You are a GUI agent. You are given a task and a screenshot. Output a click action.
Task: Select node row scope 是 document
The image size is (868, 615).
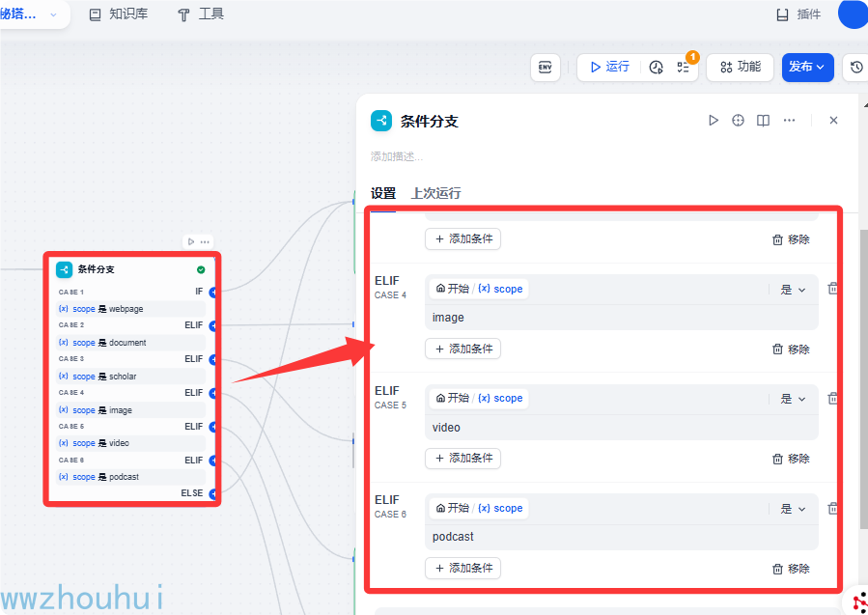[x=130, y=343]
